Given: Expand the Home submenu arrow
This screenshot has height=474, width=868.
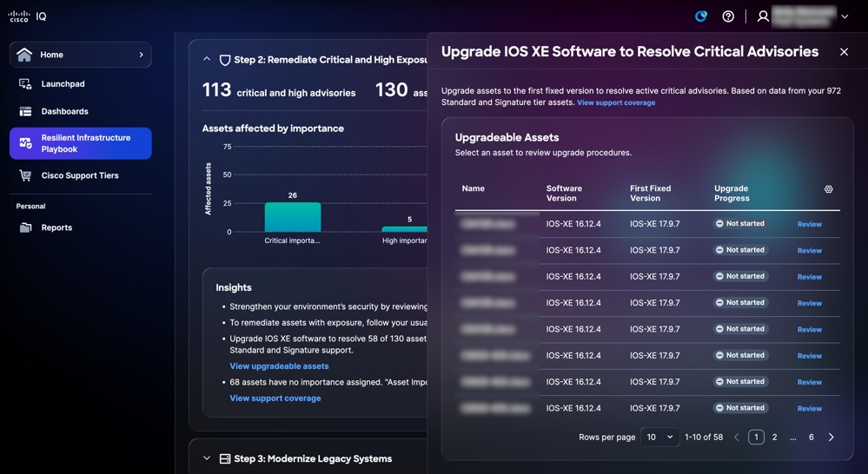Looking at the screenshot, I should pos(141,55).
